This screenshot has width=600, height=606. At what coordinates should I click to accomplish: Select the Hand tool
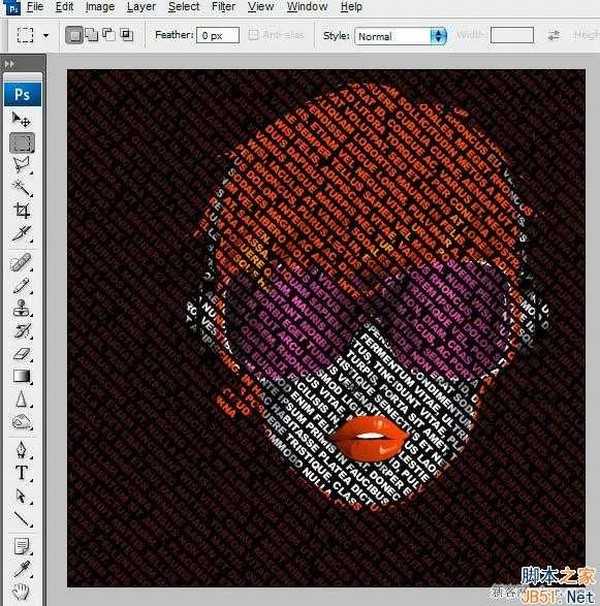(x=21, y=593)
